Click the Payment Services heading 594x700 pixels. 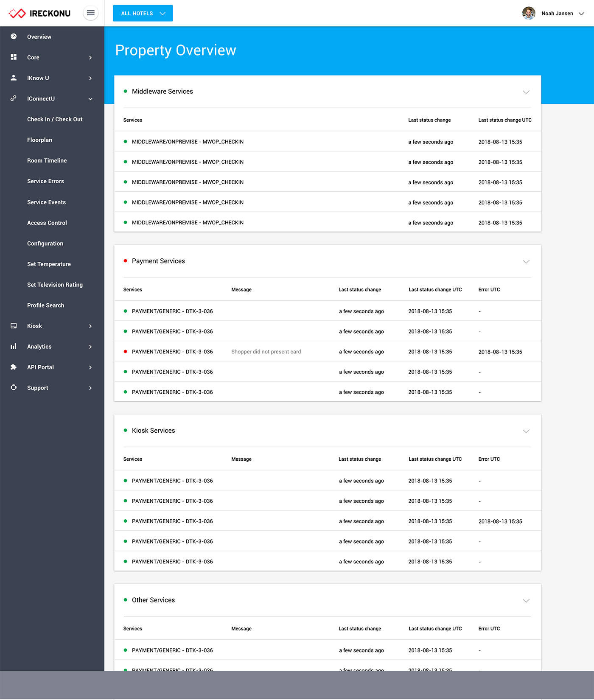point(158,261)
